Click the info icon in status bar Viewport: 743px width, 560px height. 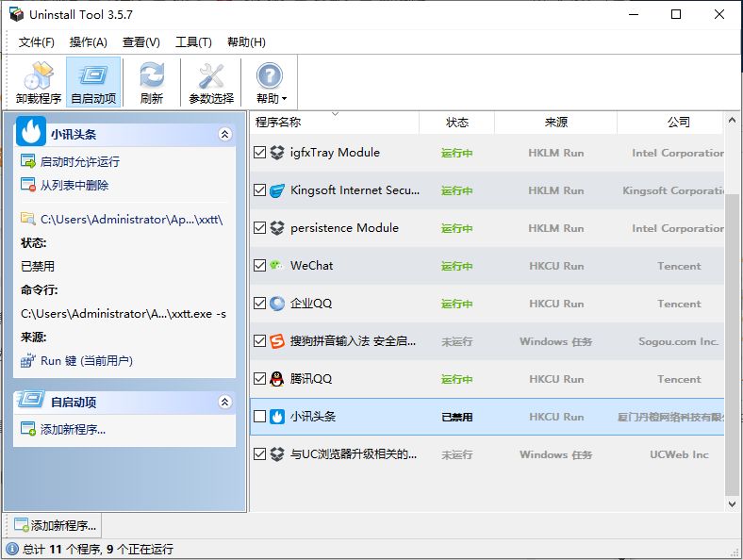12,549
